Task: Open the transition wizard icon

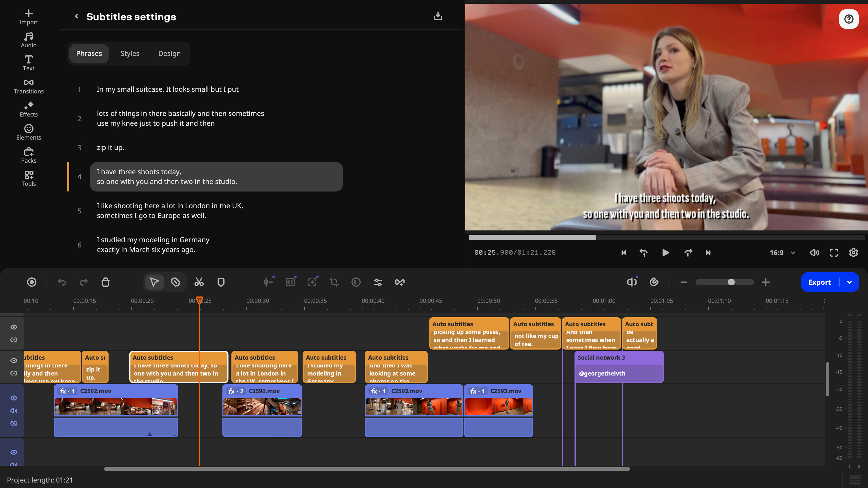Action: [400, 282]
